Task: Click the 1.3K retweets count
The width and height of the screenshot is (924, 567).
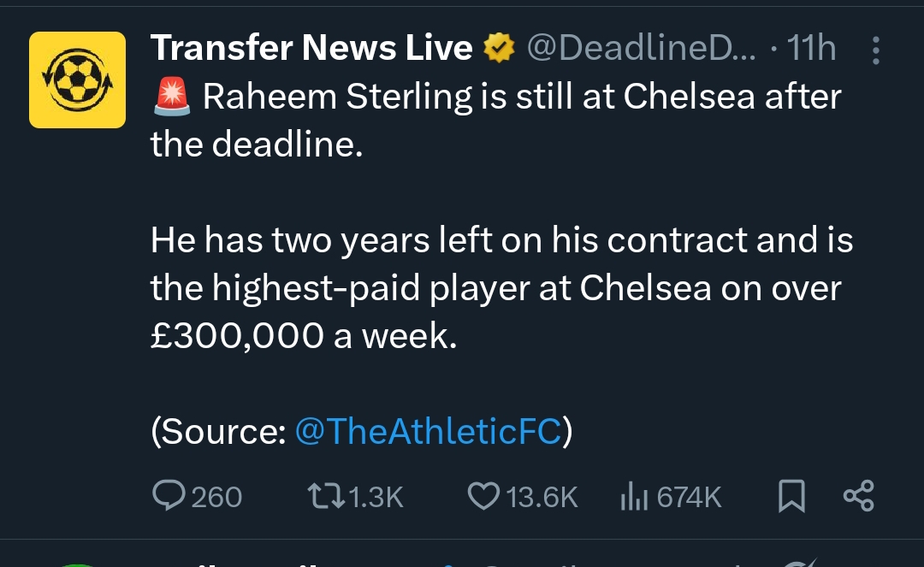Action: click(376, 497)
